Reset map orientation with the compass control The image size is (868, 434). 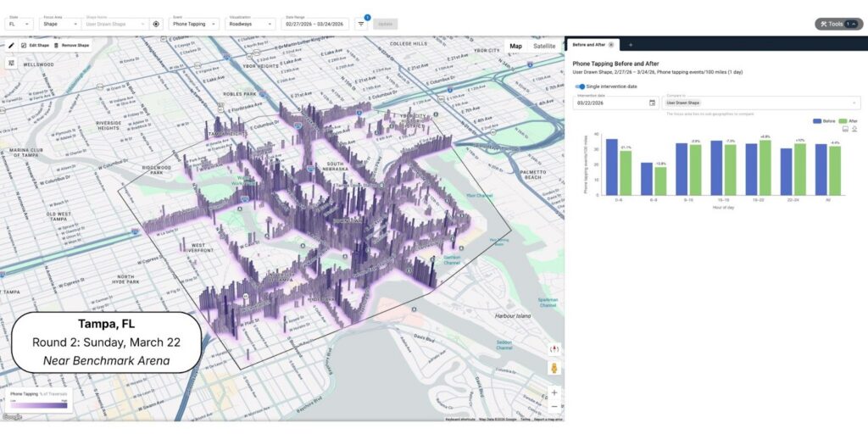coord(554,348)
